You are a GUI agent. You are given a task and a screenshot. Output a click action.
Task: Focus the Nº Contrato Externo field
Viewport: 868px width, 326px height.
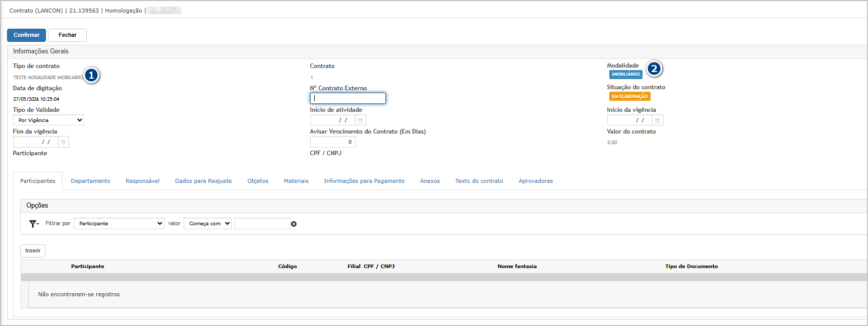[x=348, y=98]
